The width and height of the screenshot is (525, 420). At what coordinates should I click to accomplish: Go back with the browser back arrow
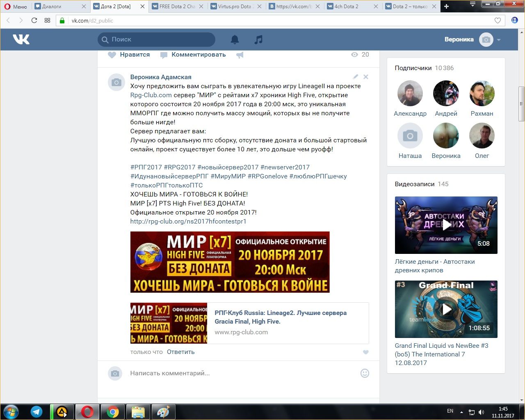(x=9, y=21)
